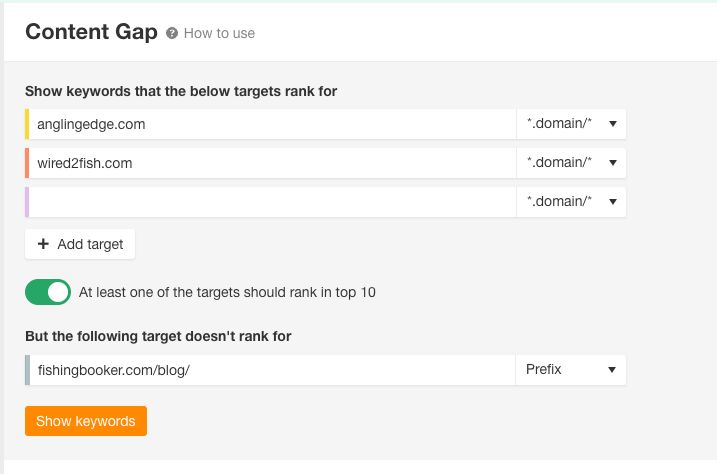The width and height of the screenshot is (717, 474).
Task: Click the question mark help icon
Action: [x=172, y=33]
